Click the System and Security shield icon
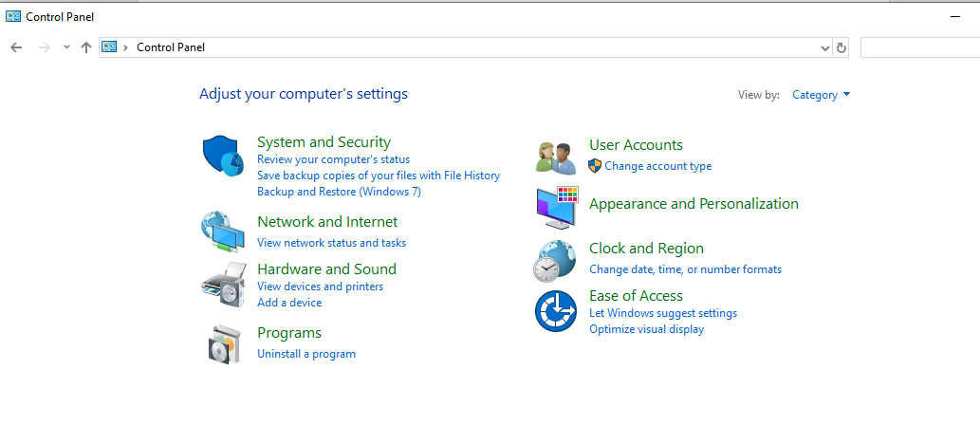980x444 pixels. pos(223,157)
